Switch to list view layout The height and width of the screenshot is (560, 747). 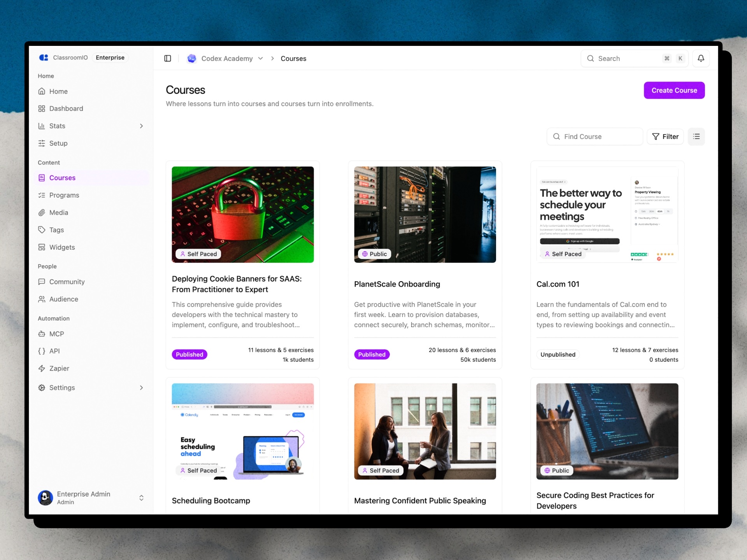696,136
